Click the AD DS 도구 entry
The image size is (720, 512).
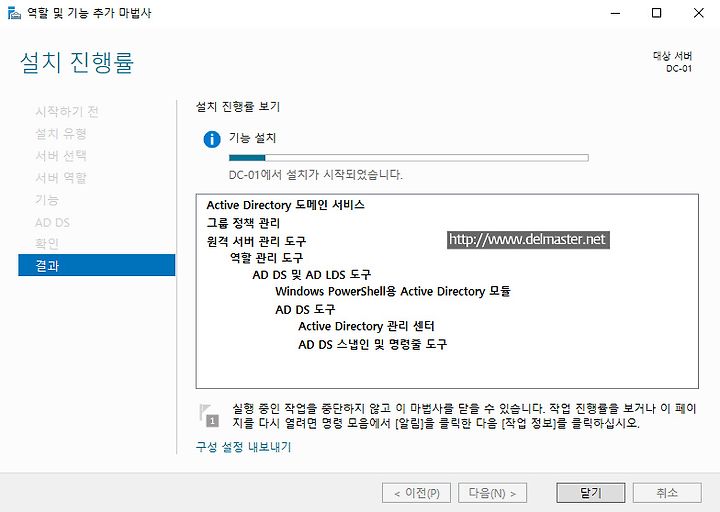(x=305, y=309)
